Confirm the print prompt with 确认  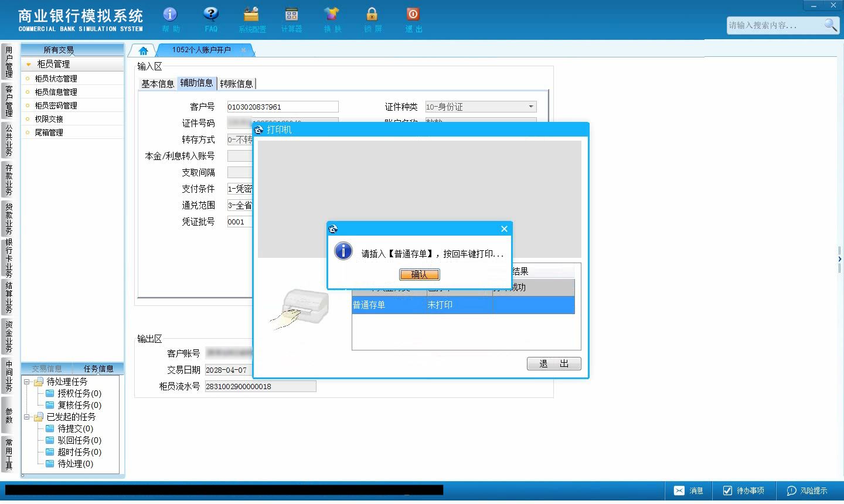click(x=419, y=274)
